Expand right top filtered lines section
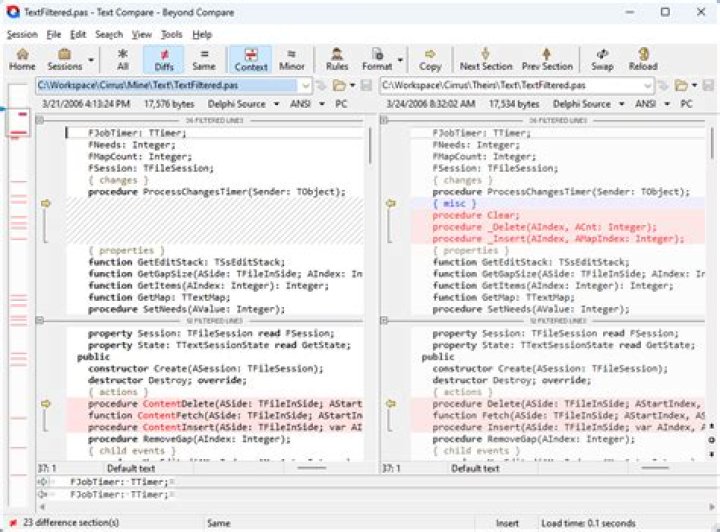The height and width of the screenshot is (532, 720). (x=385, y=120)
